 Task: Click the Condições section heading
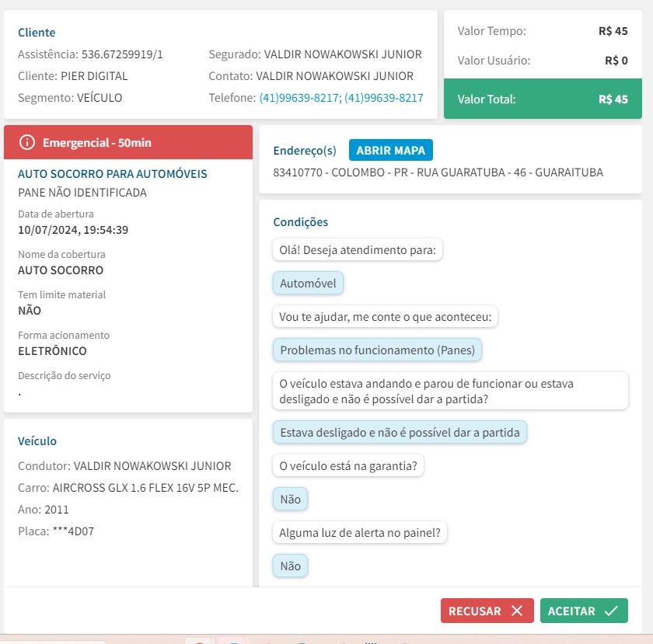(300, 222)
